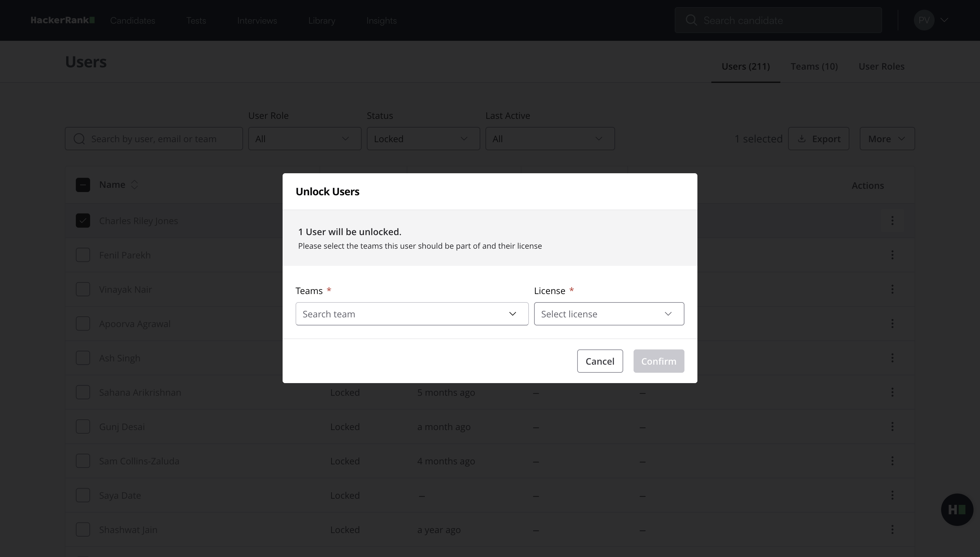Go to the Interviews menu item
This screenshot has width=980, height=557.
257,21
